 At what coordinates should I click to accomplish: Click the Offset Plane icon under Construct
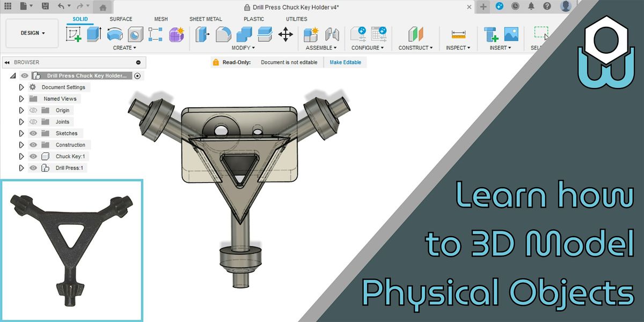pos(416,33)
